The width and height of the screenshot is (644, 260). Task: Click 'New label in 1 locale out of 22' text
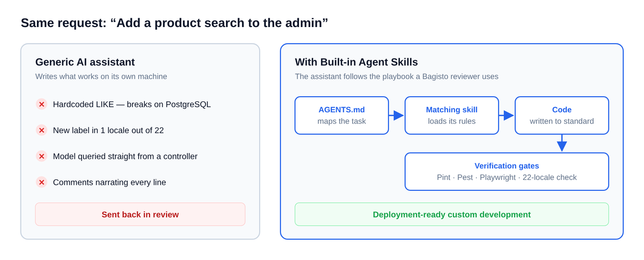click(109, 130)
